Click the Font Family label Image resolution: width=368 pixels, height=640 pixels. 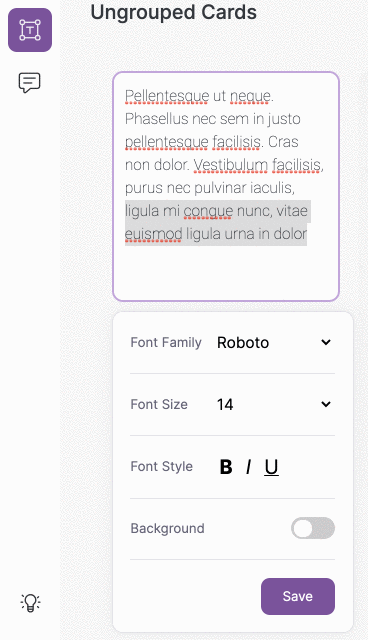coord(166,342)
